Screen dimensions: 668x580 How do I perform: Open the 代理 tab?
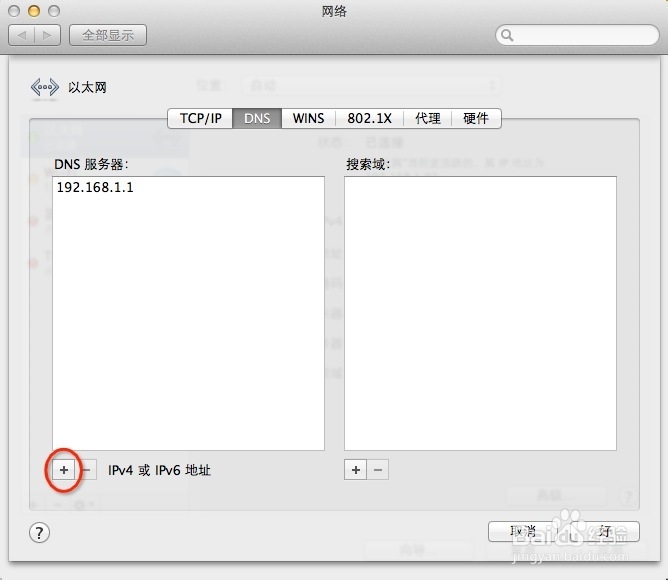pyautogui.click(x=428, y=118)
